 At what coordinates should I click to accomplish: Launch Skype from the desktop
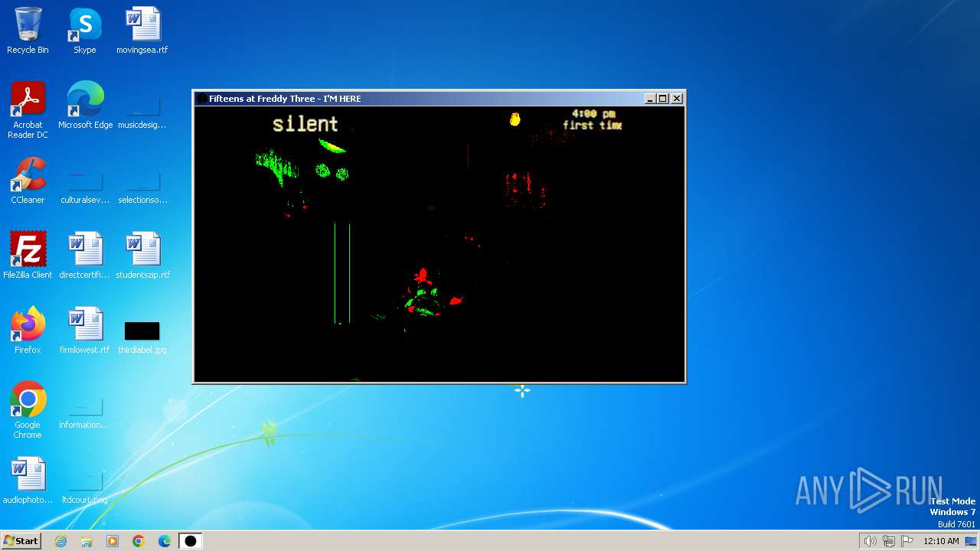(85, 31)
